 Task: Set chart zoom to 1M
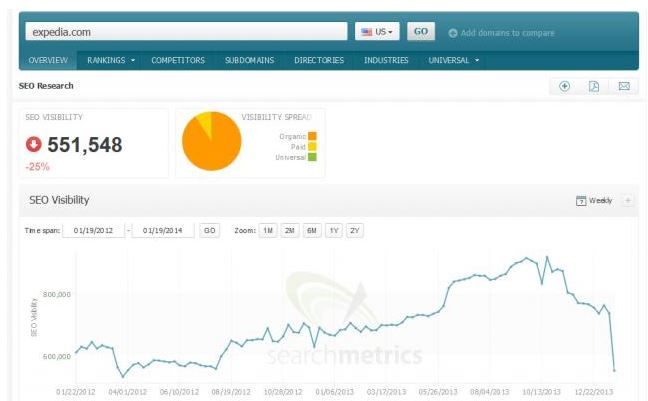(x=268, y=231)
